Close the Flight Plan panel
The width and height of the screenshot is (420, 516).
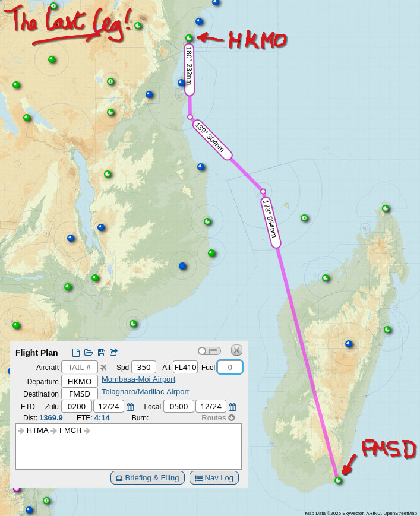[236, 350]
